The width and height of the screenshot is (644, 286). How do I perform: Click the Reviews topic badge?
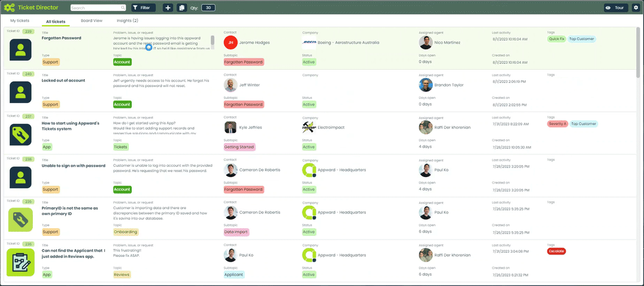point(122,275)
